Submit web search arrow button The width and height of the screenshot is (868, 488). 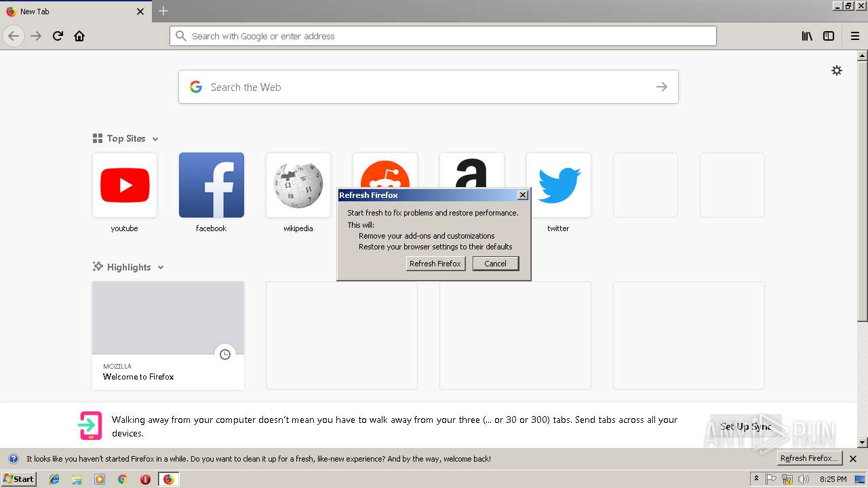point(662,87)
